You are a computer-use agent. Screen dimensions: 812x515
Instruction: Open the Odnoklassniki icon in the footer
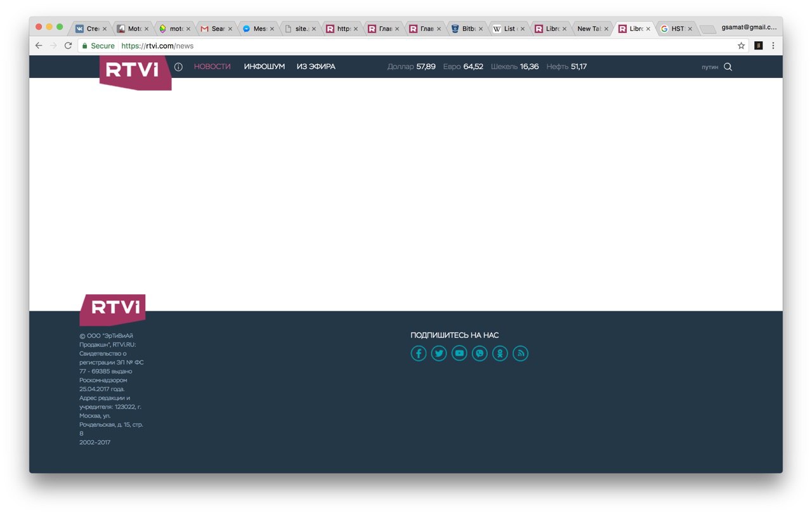tap(500, 353)
